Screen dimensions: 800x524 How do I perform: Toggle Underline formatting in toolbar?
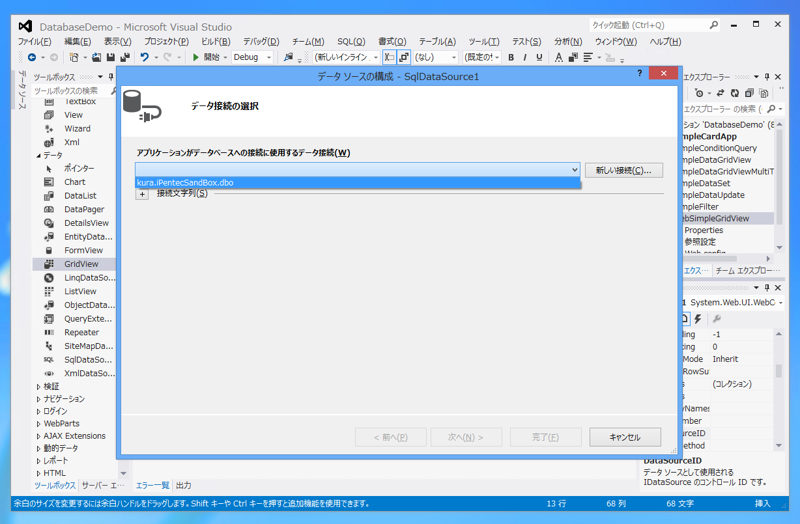tap(539, 58)
